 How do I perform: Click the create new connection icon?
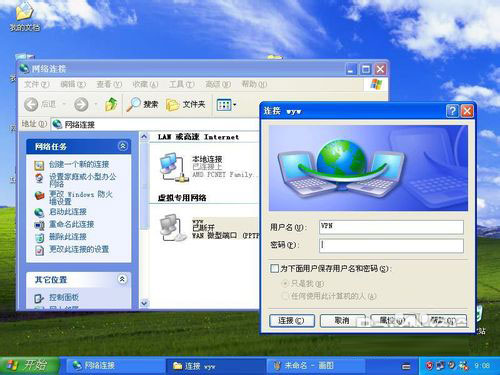point(39,165)
